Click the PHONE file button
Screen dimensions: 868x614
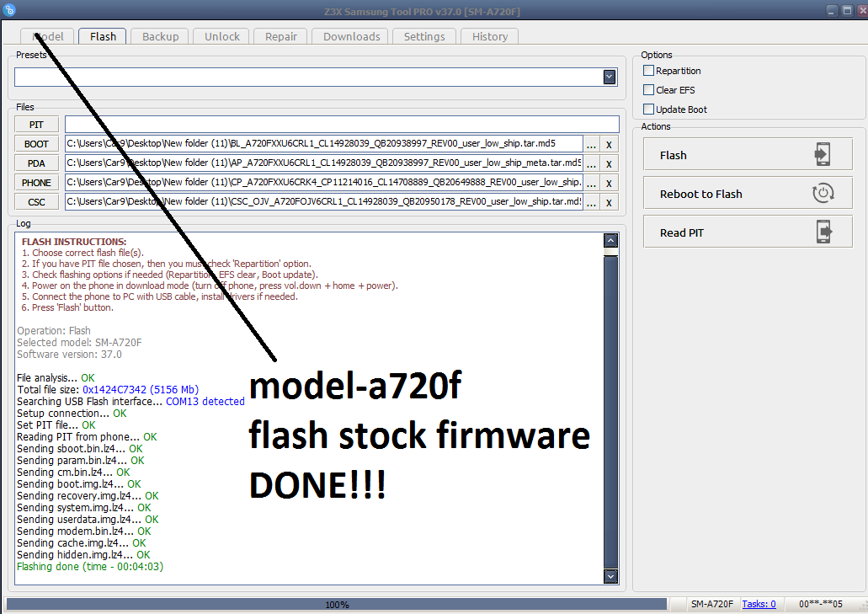click(x=36, y=183)
